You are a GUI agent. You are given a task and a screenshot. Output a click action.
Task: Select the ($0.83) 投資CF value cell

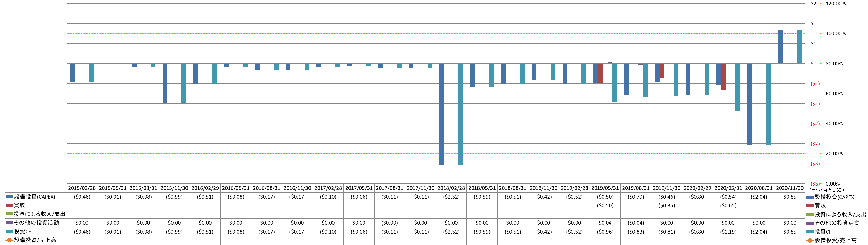click(x=636, y=232)
